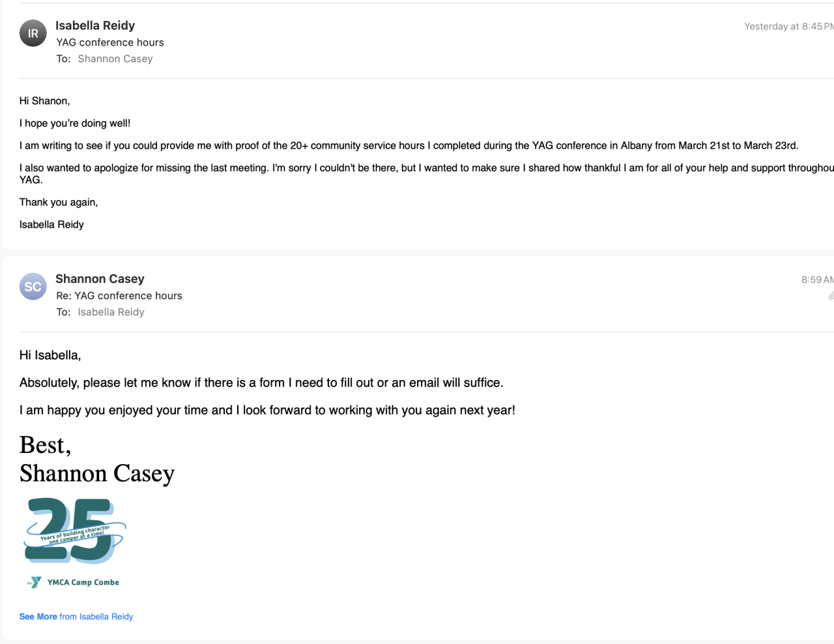The height and width of the screenshot is (644, 834).
Task: Click the YMCA Y logo icon
Action: click(35, 582)
